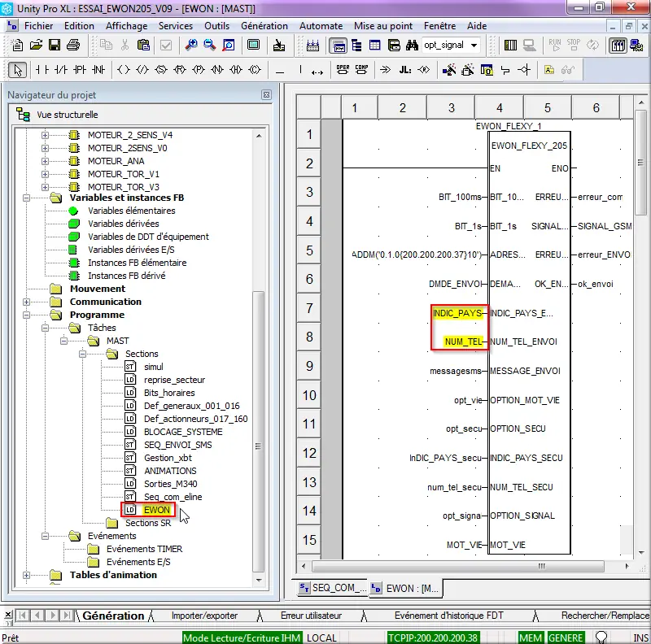Select the Gestion_xbt section
651x644 pixels.
168,458
